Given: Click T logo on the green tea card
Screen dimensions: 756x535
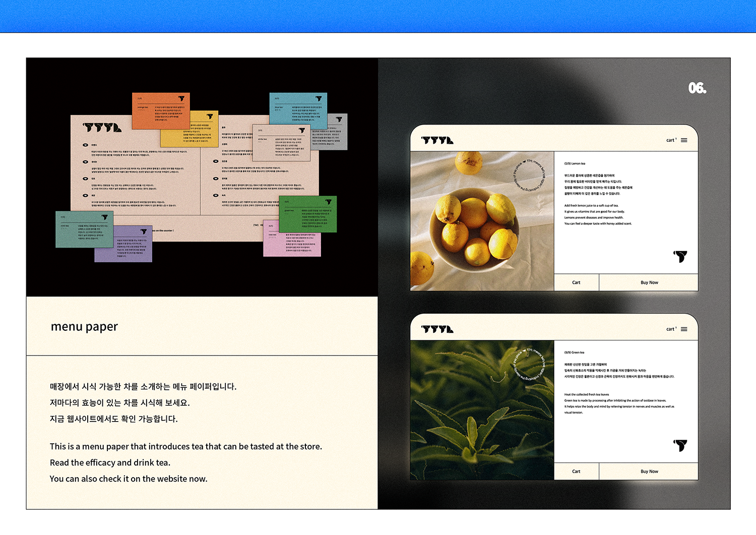Looking at the screenshot, I should [x=329, y=202].
